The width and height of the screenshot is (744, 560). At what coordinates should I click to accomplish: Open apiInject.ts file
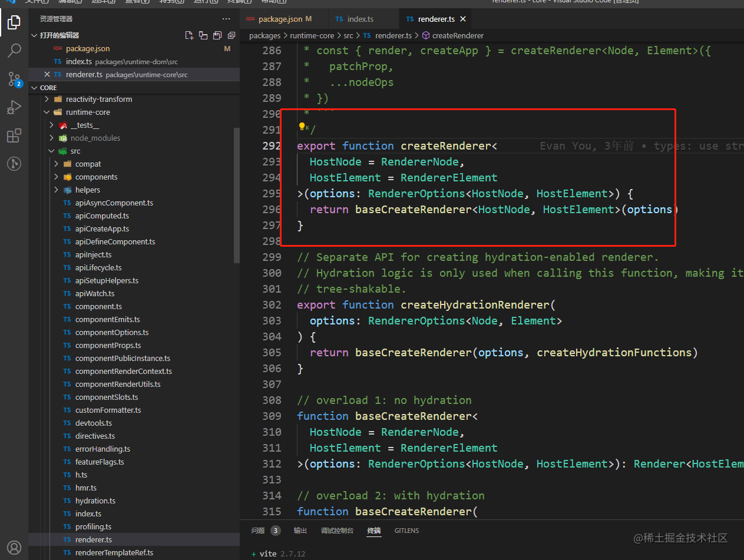93,254
